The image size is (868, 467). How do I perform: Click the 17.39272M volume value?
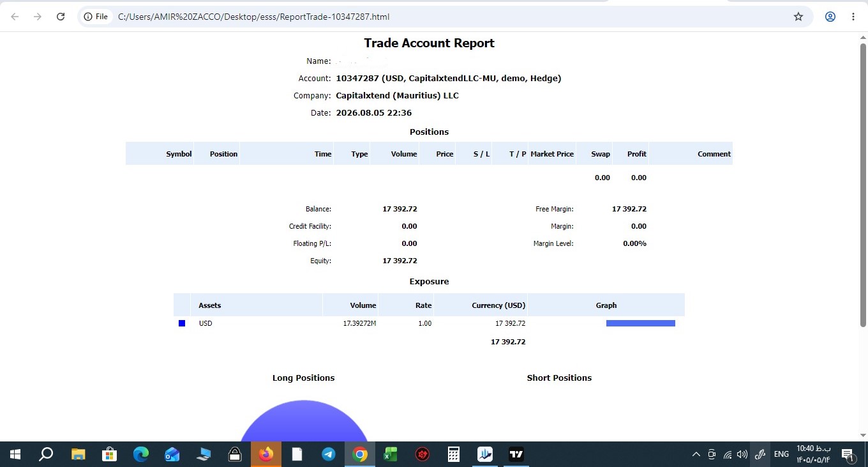tap(360, 323)
